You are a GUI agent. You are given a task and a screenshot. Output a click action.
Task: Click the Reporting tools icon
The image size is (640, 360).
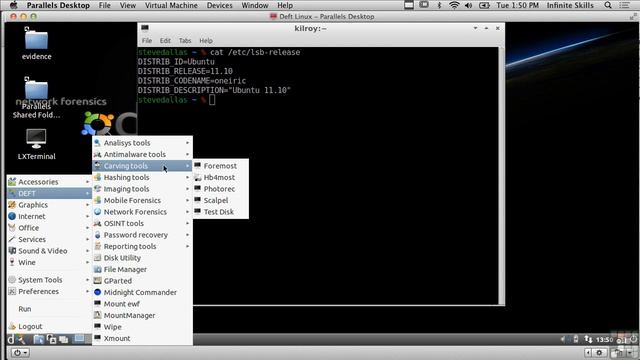pyautogui.click(x=97, y=246)
